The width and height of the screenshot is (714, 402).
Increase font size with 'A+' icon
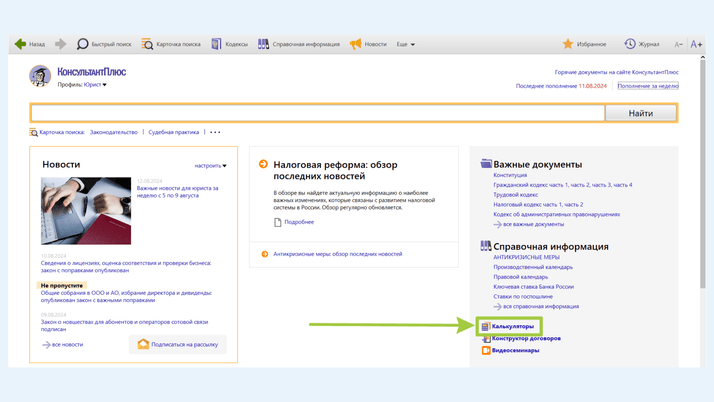[x=696, y=44]
